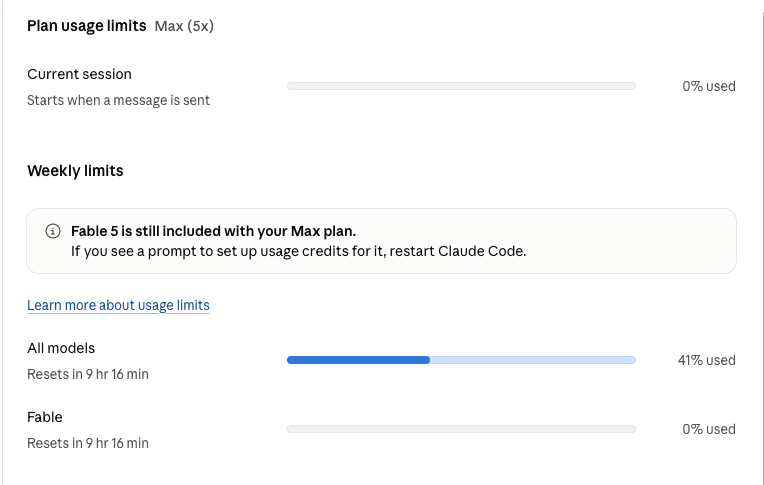This screenshot has height=485, width=764.
Task: Select the Plan usage limits heading
Action: (x=87, y=26)
